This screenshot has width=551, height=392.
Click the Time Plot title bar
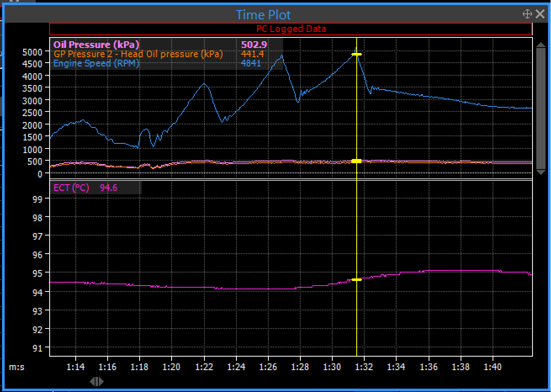263,15
